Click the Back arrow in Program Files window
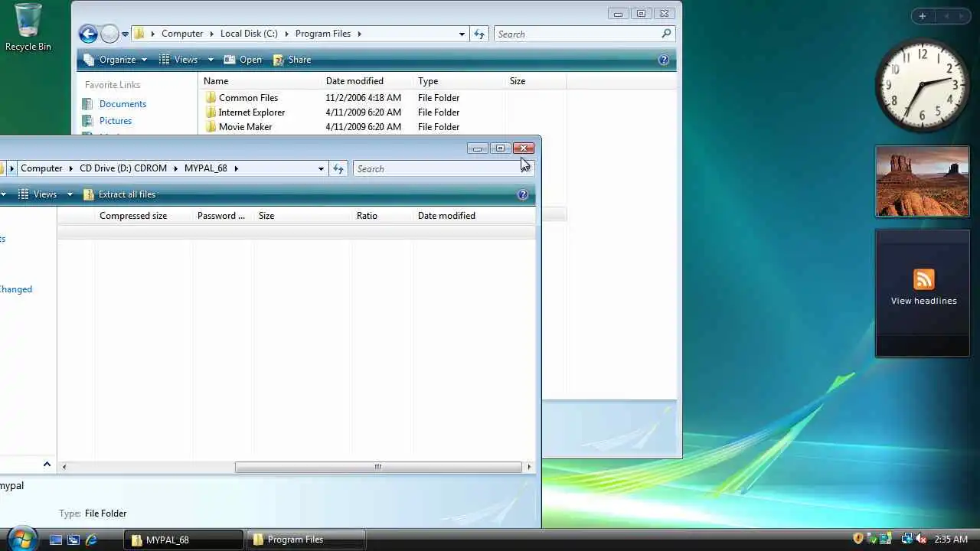Image resolution: width=980 pixels, height=551 pixels. point(88,34)
